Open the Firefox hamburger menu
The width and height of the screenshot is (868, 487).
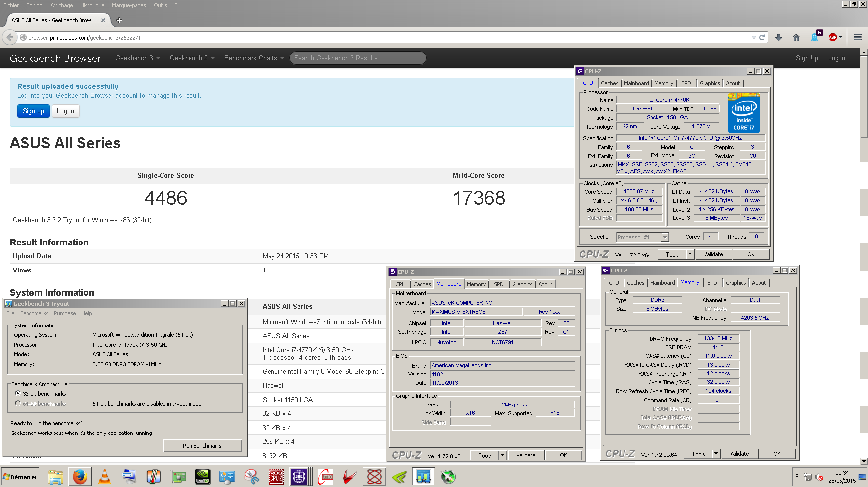pos(858,37)
